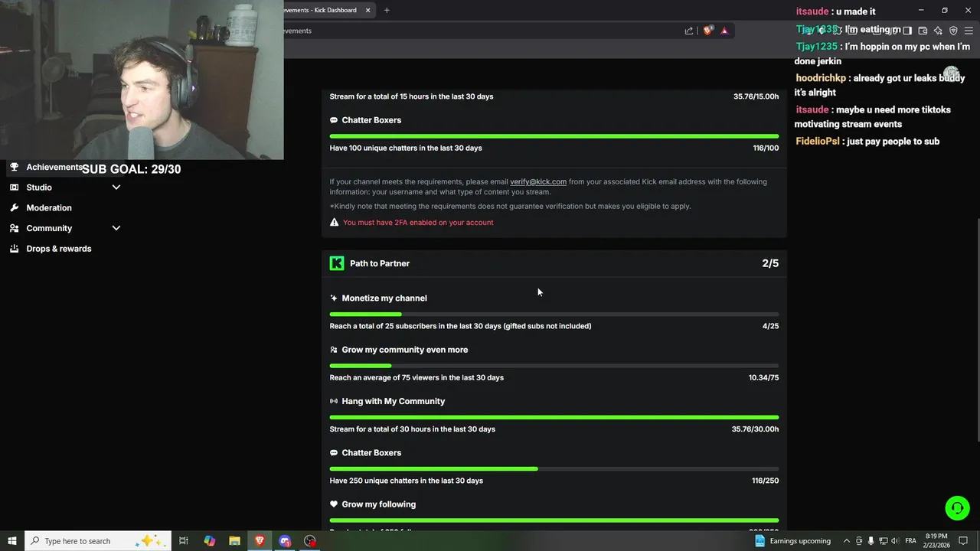Click the Earnings upcoming taskbar widget
980x551 pixels.
pyautogui.click(x=792, y=541)
